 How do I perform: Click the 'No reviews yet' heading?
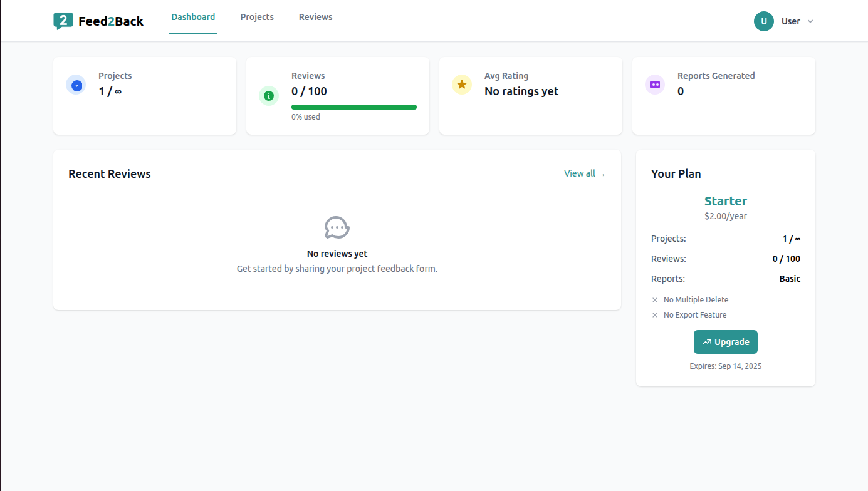click(x=337, y=254)
